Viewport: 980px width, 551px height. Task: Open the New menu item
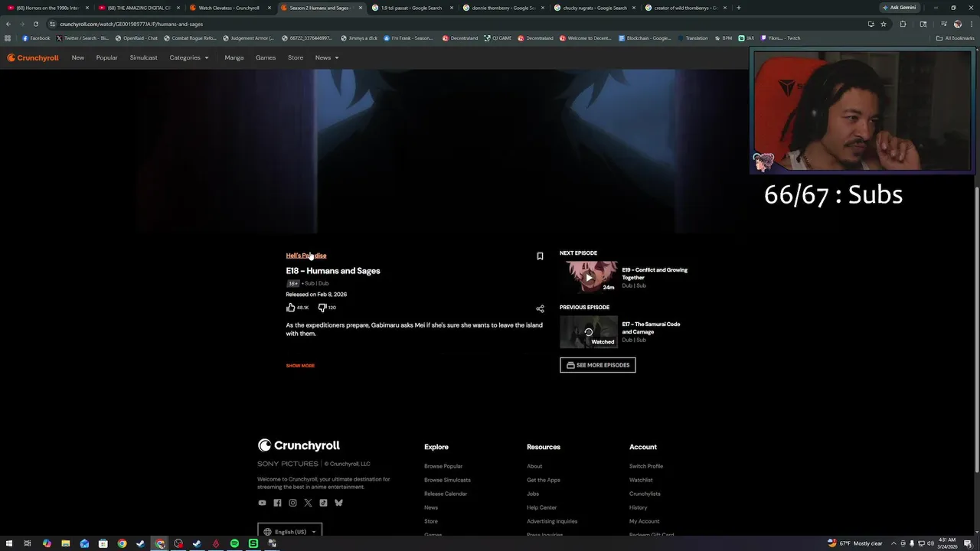click(x=78, y=57)
